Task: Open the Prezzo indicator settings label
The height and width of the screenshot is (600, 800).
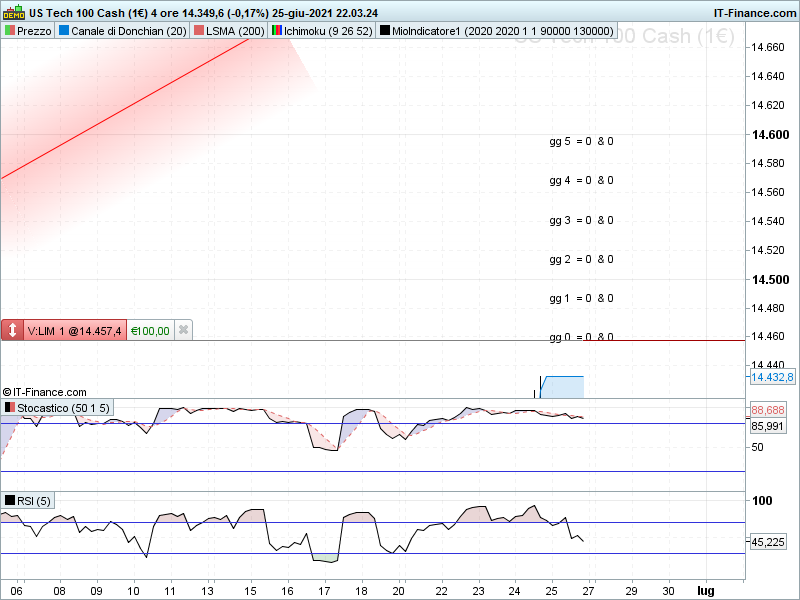Action: coord(34,31)
